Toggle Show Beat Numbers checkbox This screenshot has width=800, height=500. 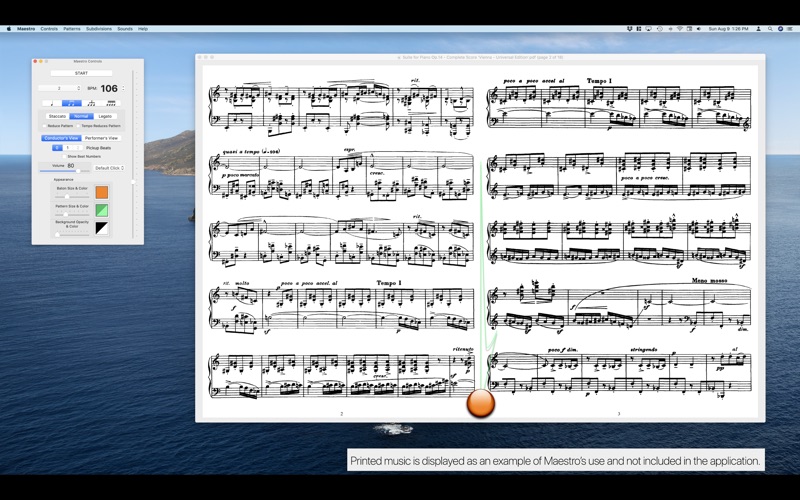click(64, 157)
